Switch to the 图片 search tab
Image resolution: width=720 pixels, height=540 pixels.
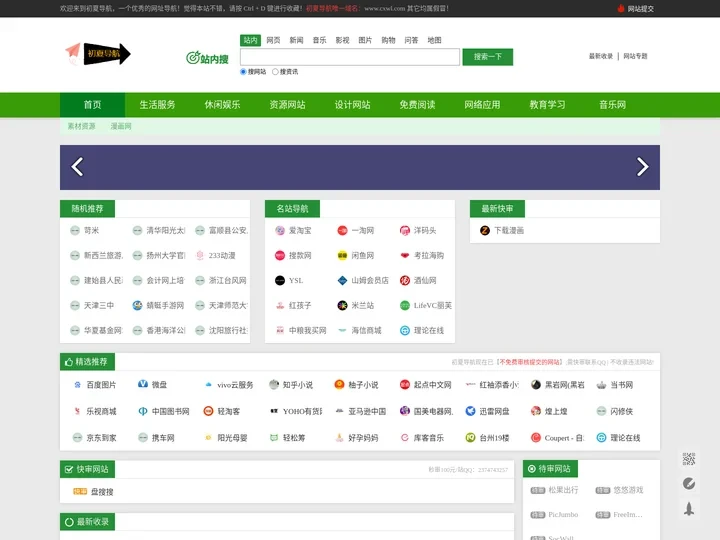coord(365,40)
